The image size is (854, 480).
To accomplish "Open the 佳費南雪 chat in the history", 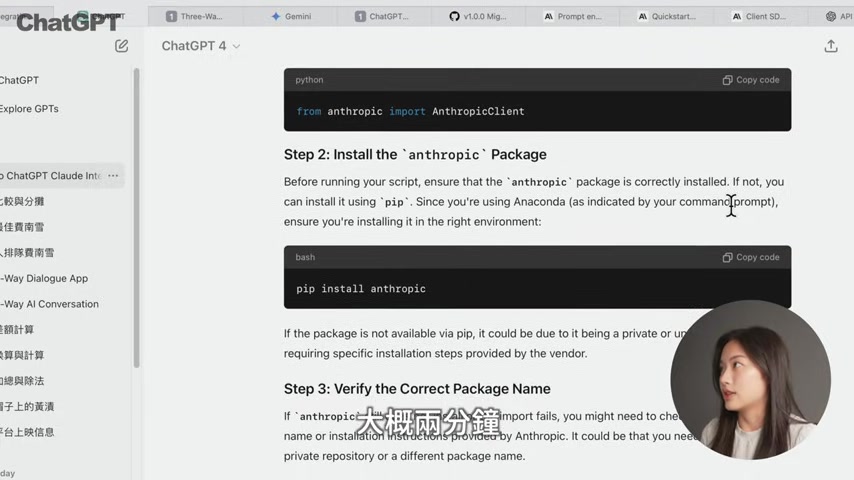I will pyautogui.click(x=22, y=227).
